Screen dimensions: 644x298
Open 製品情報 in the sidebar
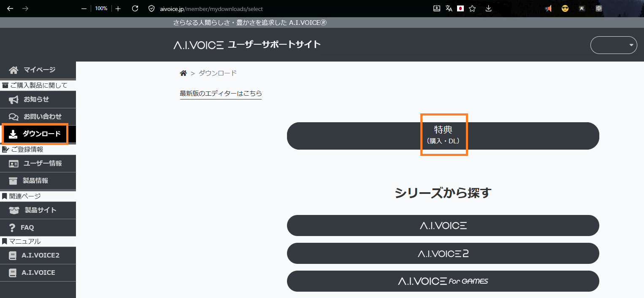click(x=38, y=181)
